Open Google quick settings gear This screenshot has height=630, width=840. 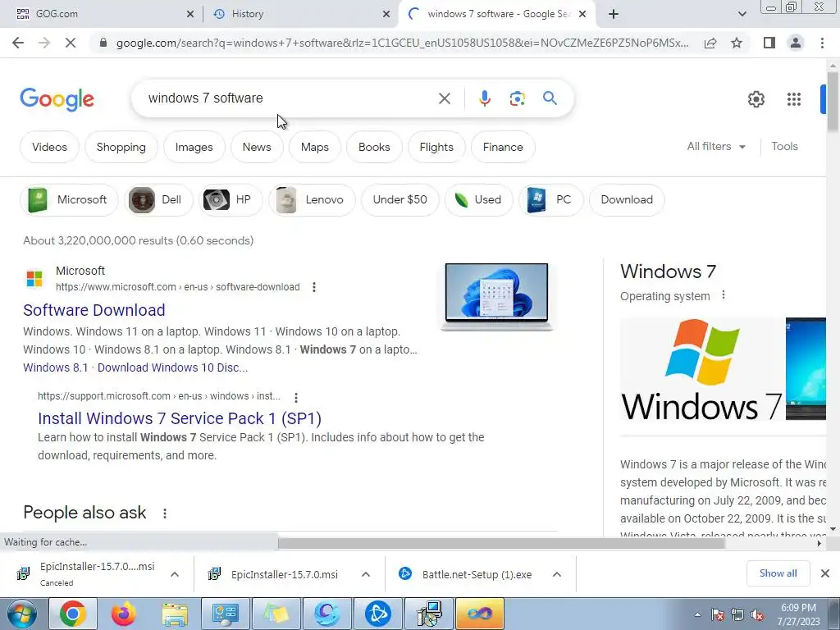pos(756,99)
